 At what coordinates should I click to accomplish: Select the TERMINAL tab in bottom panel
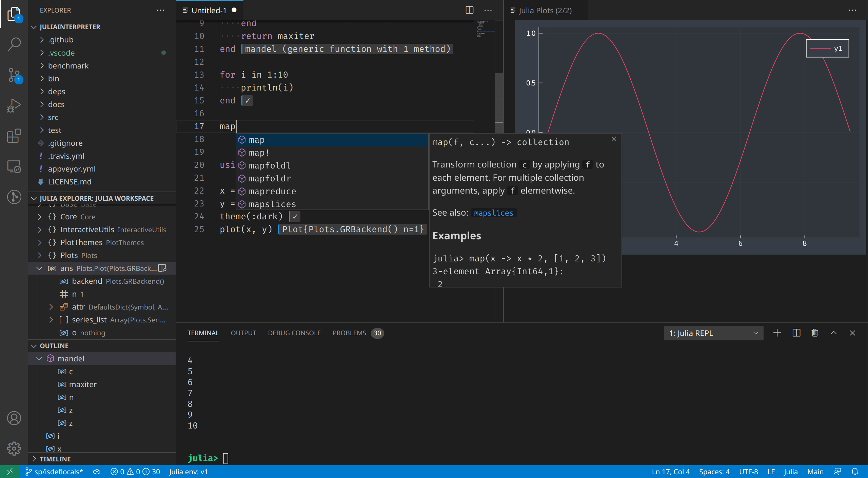[x=203, y=333]
